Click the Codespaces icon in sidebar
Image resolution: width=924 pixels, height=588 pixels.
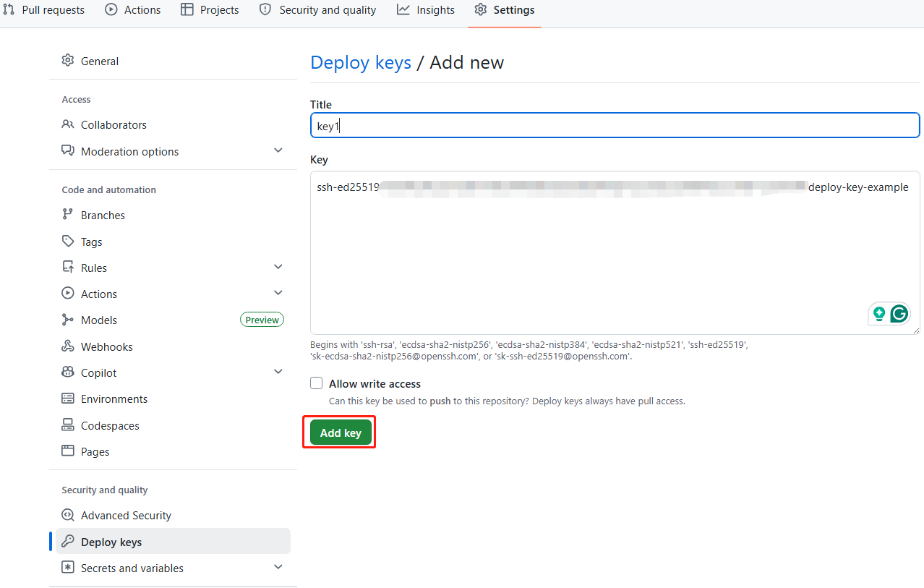click(x=68, y=425)
